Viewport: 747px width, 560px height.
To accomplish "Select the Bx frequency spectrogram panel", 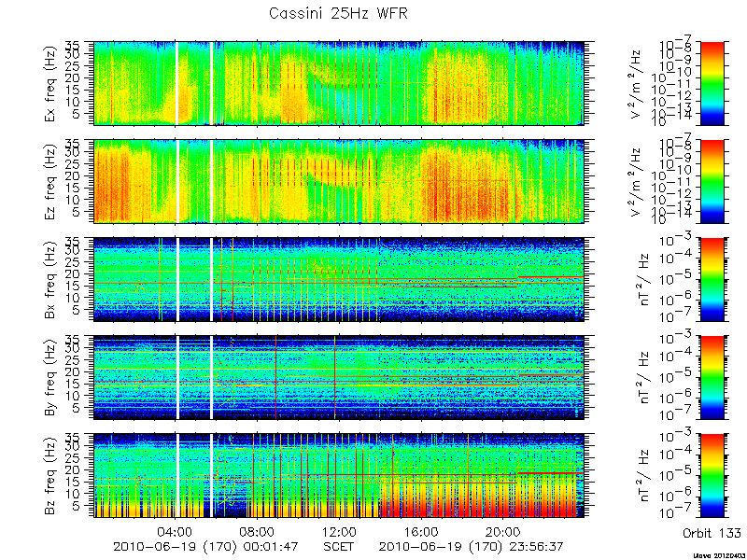I will [339, 279].
